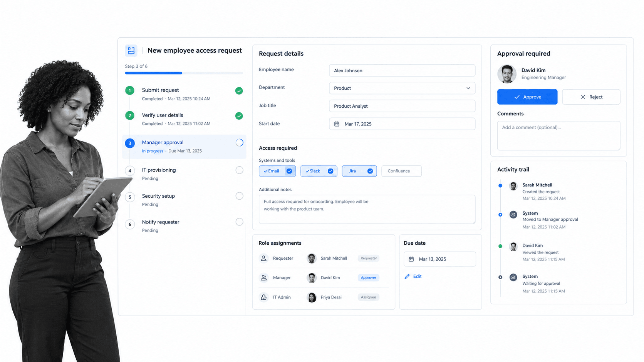Viewport: 644px width, 362px height.
Task: Click the Approver badge for David Kim
Action: pos(368,277)
